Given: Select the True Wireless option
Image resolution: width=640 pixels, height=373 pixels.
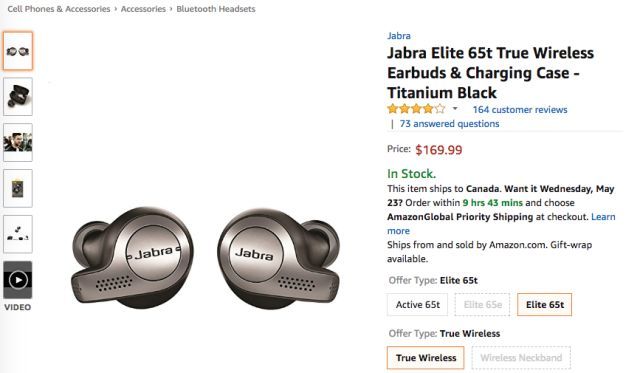Looking at the screenshot, I should pyautogui.click(x=426, y=358).
